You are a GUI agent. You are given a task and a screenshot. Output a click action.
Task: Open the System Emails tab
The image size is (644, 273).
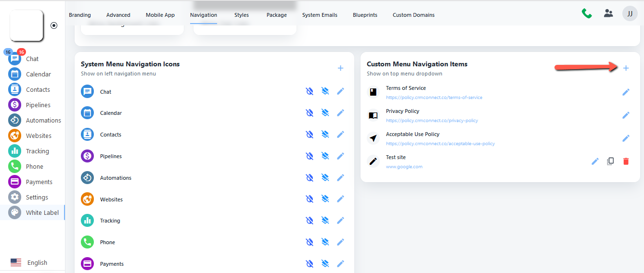coord(320,15)
